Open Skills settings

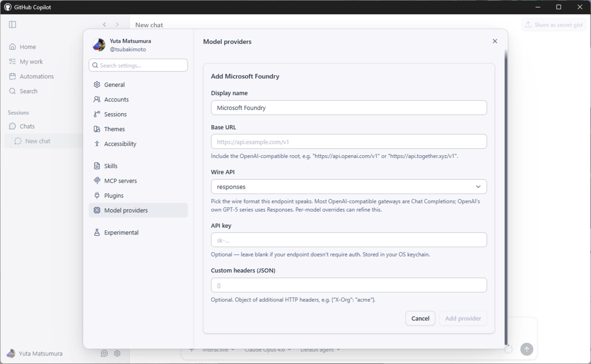pos(138,166)
